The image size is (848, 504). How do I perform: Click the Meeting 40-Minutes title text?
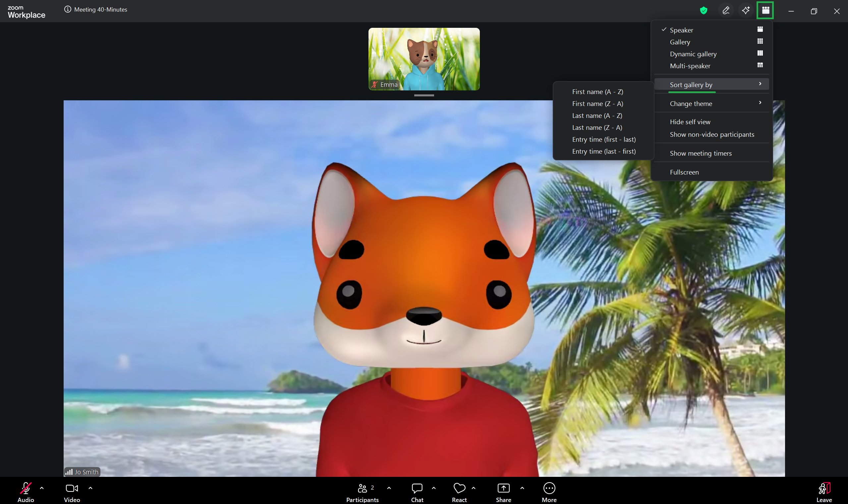pyautogui.click(x=101, y=10)
